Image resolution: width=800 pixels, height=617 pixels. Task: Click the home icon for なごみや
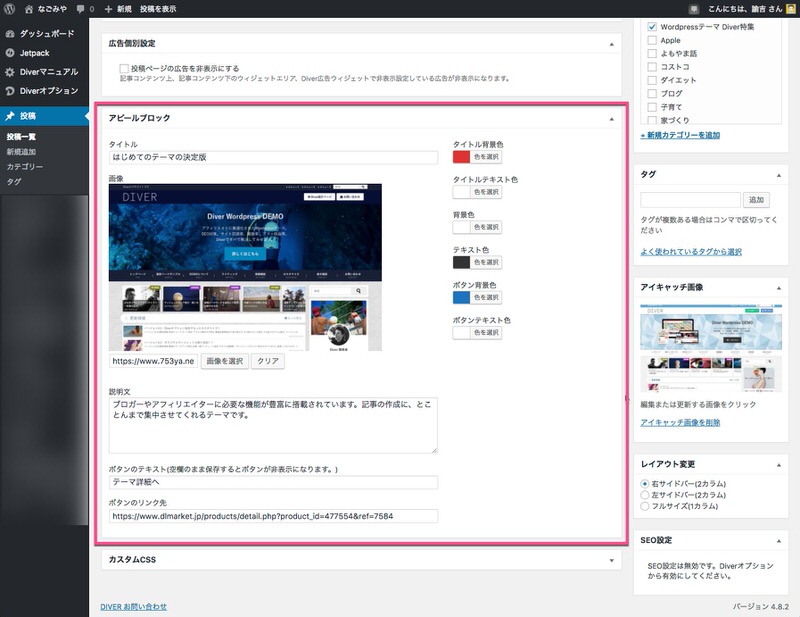[28, 8]
